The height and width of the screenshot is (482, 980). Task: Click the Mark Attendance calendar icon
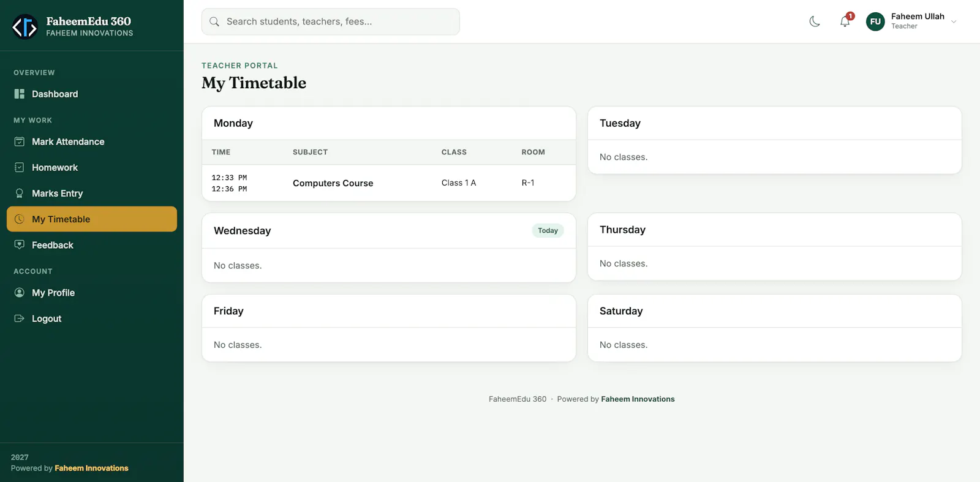pyautogui.click(x=20, y=141)
